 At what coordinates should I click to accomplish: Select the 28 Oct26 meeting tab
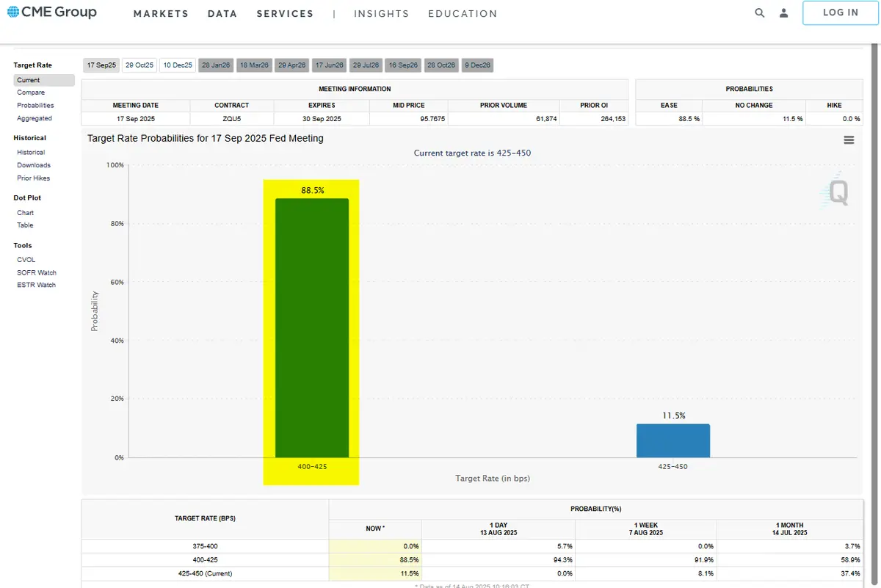click(441, 65)
